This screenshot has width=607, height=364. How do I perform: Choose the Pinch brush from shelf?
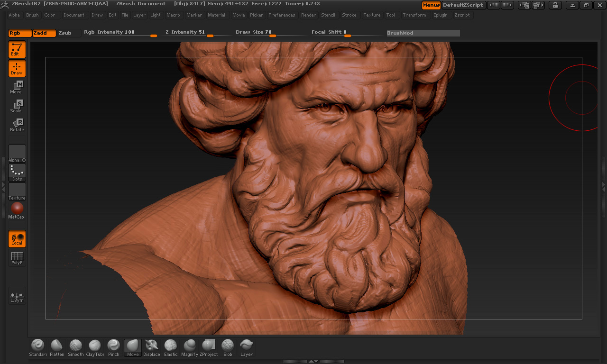click(x=114, y=347)
